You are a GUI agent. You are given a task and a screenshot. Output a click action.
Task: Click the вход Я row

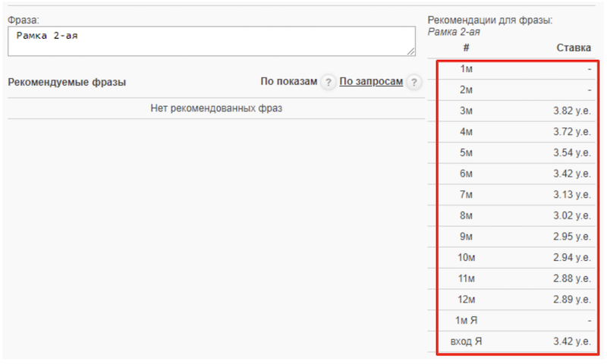517,342
